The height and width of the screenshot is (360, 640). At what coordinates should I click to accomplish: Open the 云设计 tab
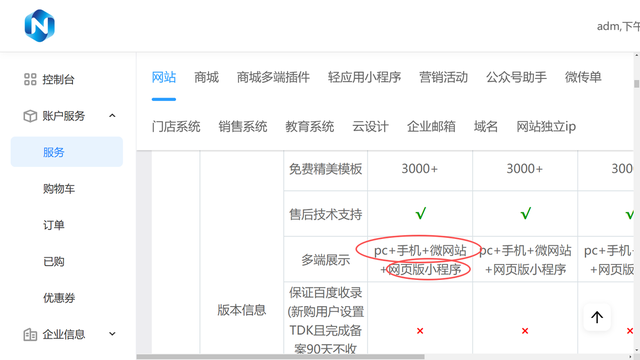371,127
